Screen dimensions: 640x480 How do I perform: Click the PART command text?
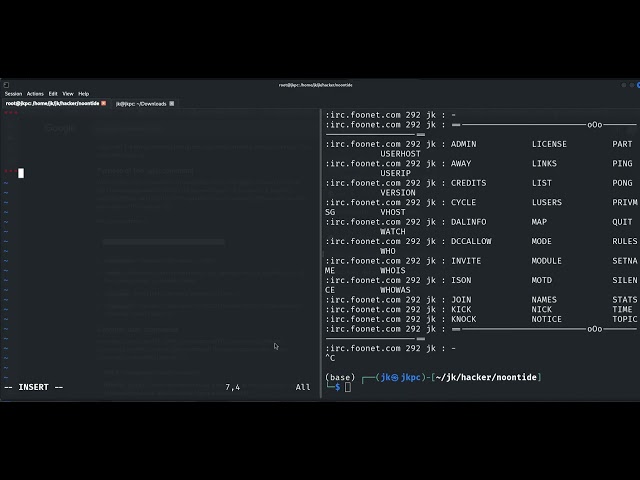[622, 144]
